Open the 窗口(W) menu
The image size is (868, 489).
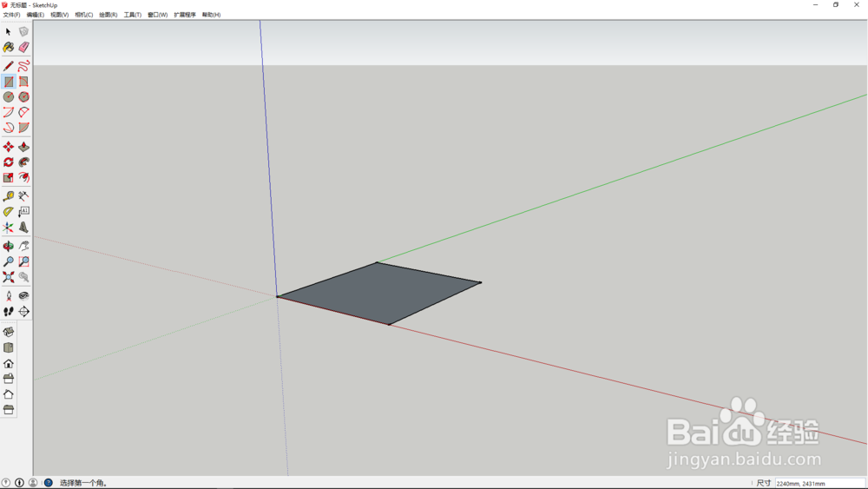pyautogui.click(x=158, y=15)
